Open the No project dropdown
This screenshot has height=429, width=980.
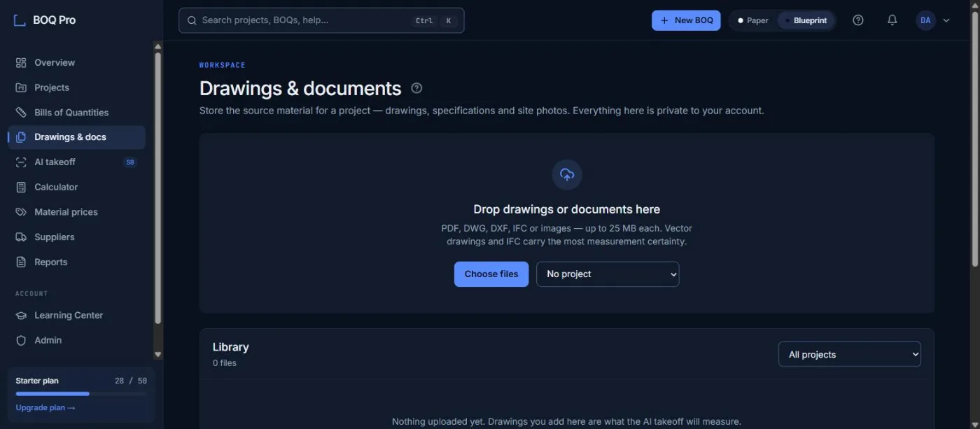pyautogui.click(x=608, y=274)
